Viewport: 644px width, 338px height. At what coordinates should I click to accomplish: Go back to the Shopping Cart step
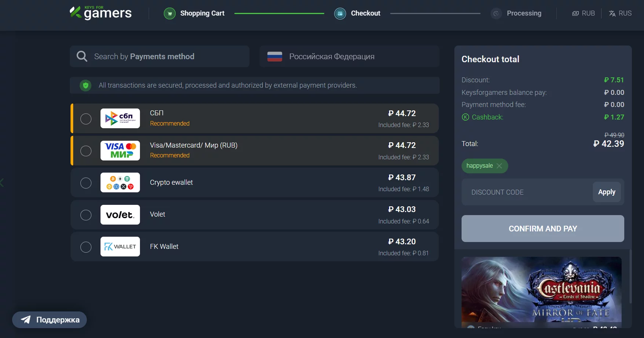pyautogui.click(x=202, y=13)
